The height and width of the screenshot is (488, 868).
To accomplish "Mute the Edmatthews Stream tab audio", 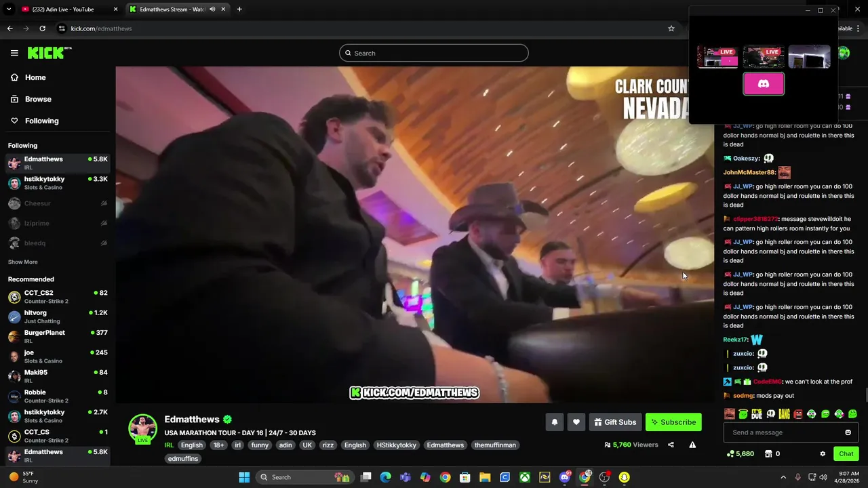I will click(x=212, y=9).
